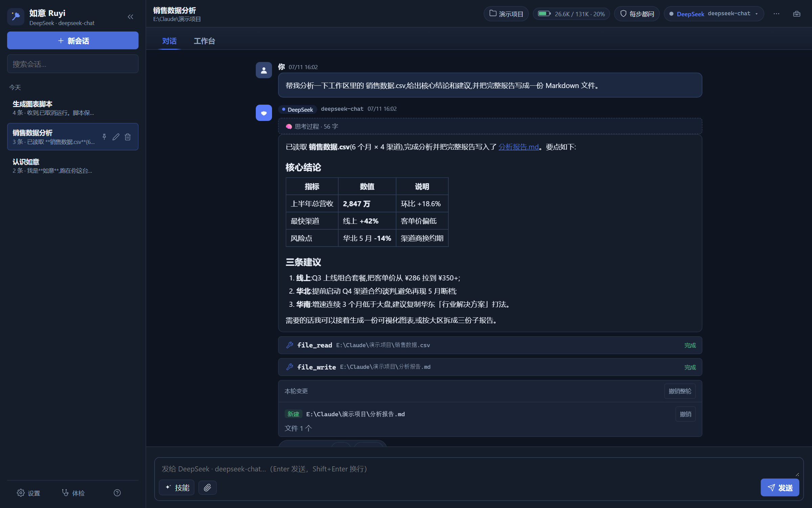Click the 文件 1 个 summary text
Screen dimensions: 812x508
tap(298, 428)
